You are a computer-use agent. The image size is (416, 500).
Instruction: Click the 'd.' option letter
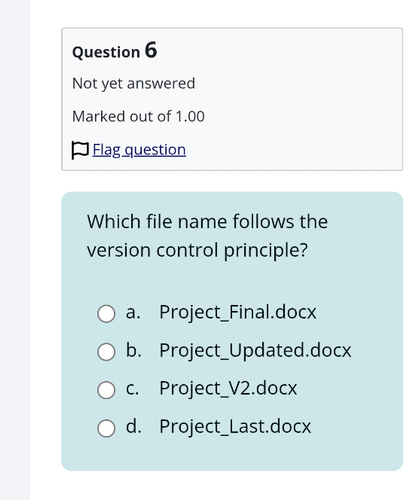pyautogui.click(x=134, y=426)
